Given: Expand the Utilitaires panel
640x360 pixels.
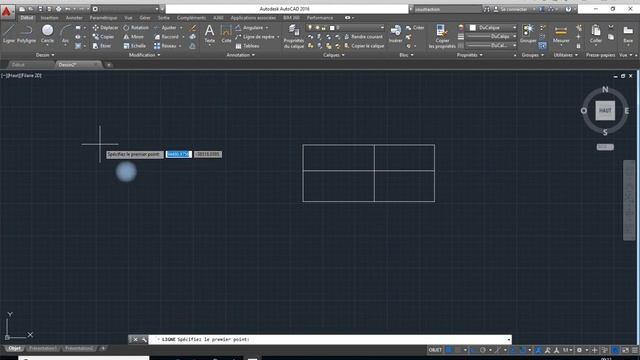Looking at the screenshot, I should click(x=565, y=55).
